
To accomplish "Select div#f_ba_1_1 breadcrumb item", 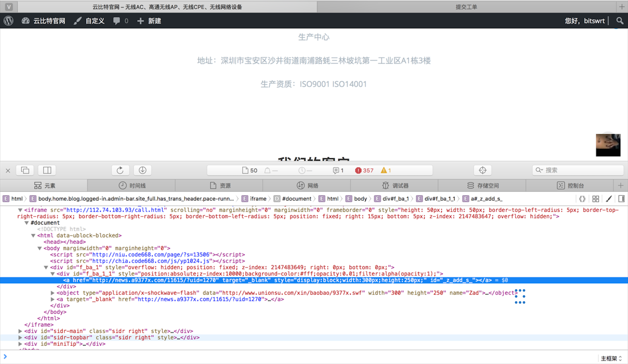I will (436, 199).
